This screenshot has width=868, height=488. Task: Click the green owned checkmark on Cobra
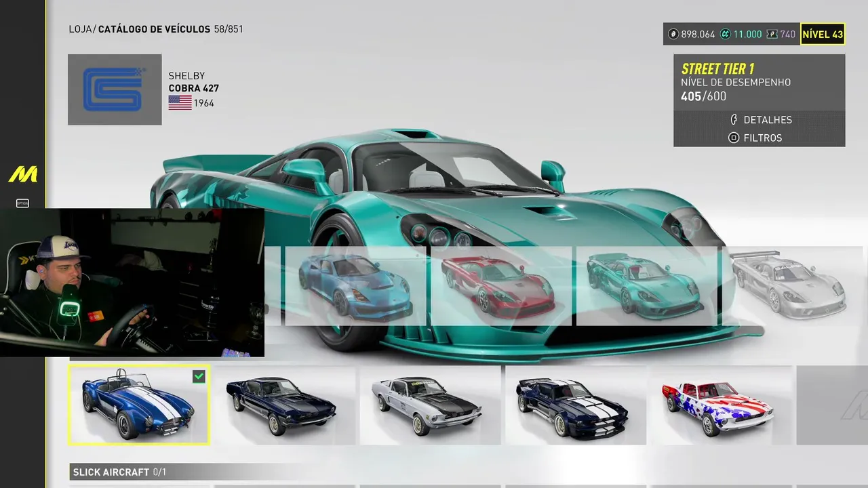click(199, 376)
